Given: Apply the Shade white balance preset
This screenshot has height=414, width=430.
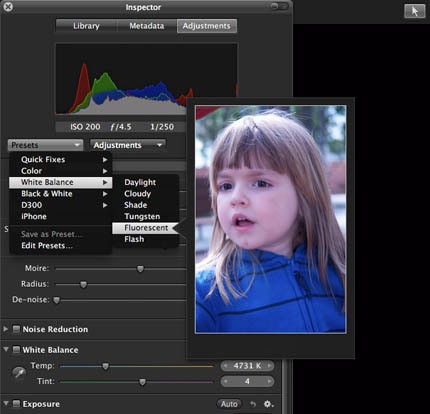Looking at the screenshot, I should 146,205.
